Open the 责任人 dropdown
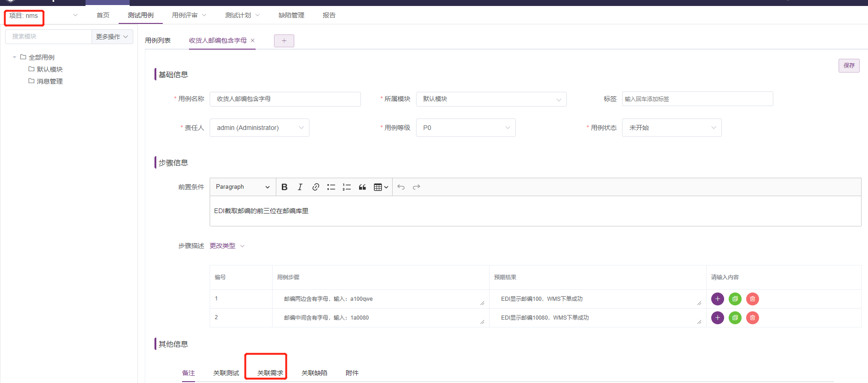Image resolution: width=868 pixels, height=383 pixels. (x=259, y=128)
